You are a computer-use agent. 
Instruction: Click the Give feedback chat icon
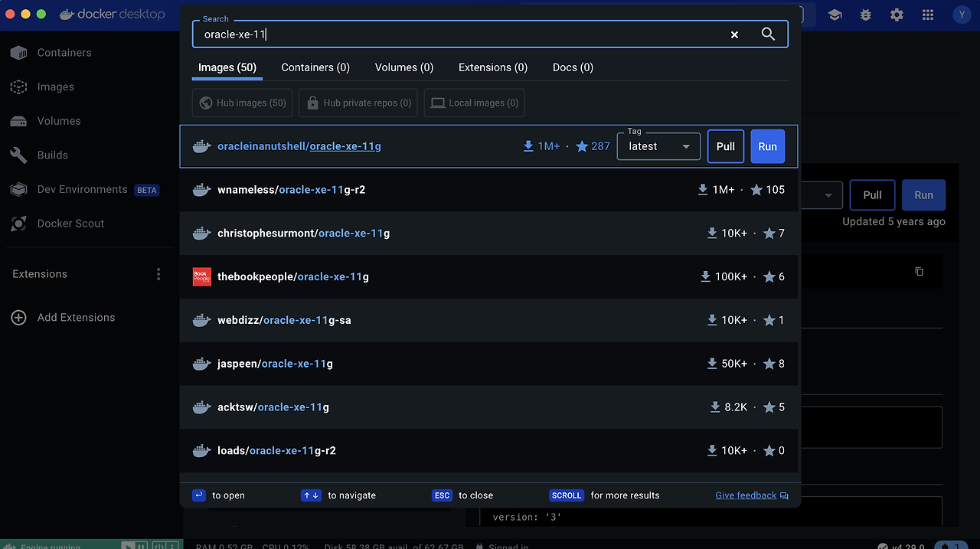point(784,495)
